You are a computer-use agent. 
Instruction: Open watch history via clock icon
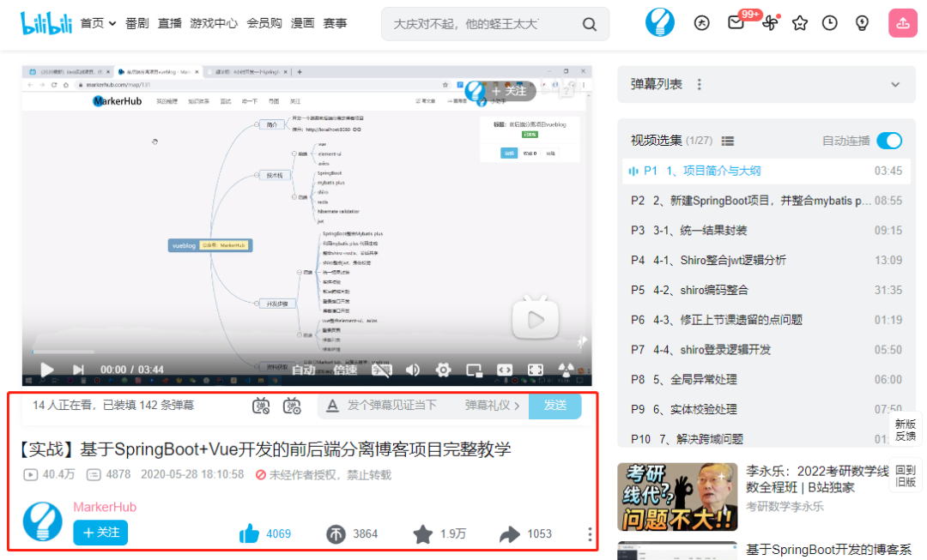tap(829, 23)
